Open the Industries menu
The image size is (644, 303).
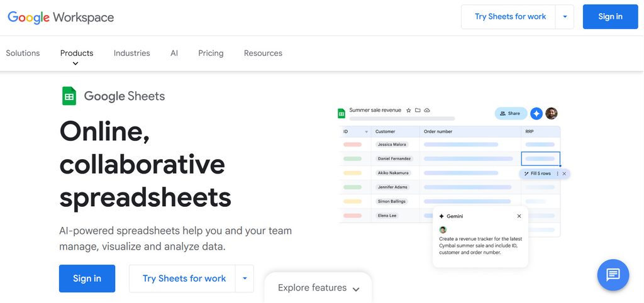click(132, 53)
